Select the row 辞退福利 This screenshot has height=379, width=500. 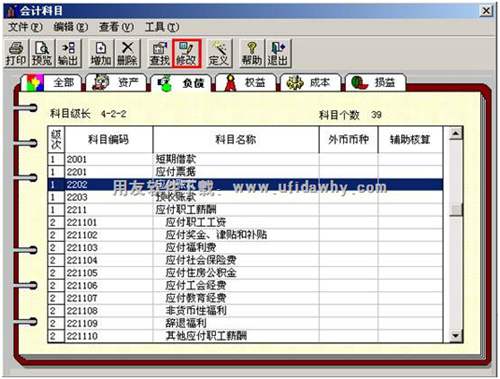tap(245, 324)
